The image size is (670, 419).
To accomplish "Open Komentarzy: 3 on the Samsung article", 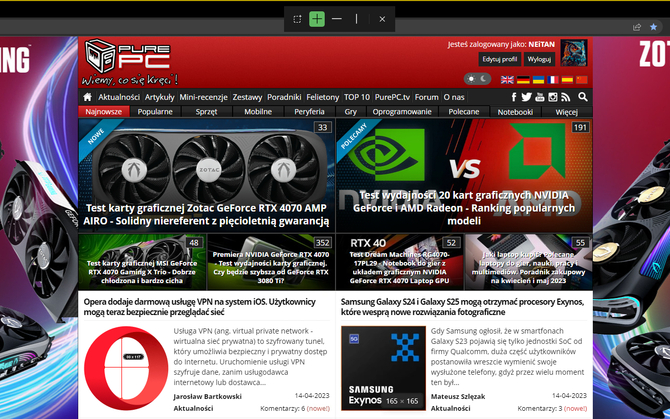I will tap(552, 408).
